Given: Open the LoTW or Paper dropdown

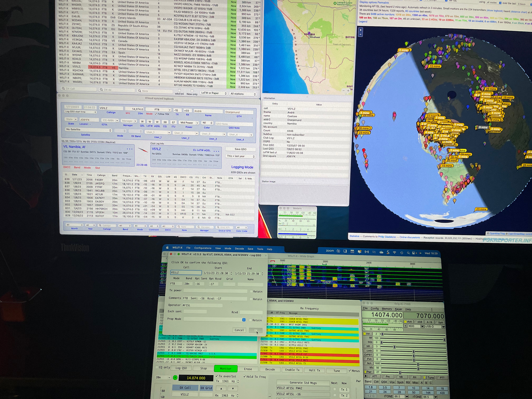Looking at the screenshot, I should pyautogui.click(x=214, y=93).
